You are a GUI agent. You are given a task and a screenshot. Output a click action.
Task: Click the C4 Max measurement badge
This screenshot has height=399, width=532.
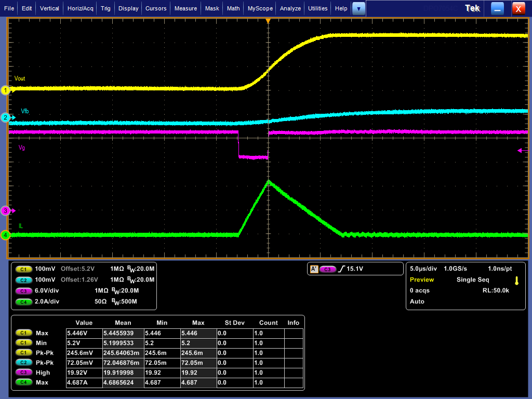click(x=23, y=382)
